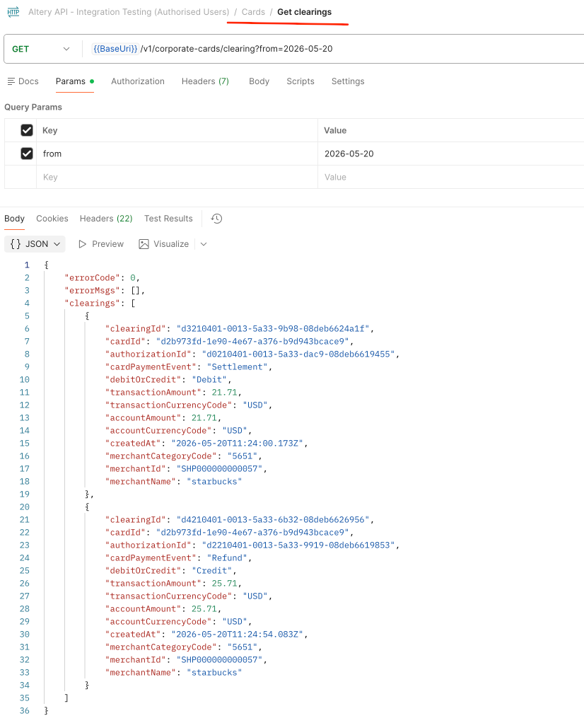Click the Altery API collection breadcrumb link
This screenshot has height=728, width=584.
pos(129,12)
